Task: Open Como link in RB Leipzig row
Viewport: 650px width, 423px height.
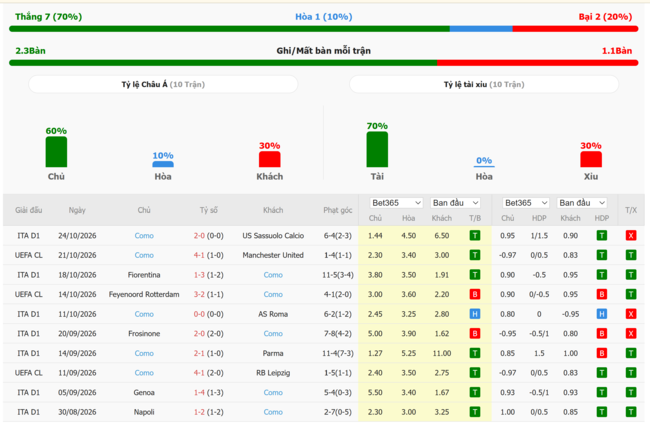Action: click(144, 373)
